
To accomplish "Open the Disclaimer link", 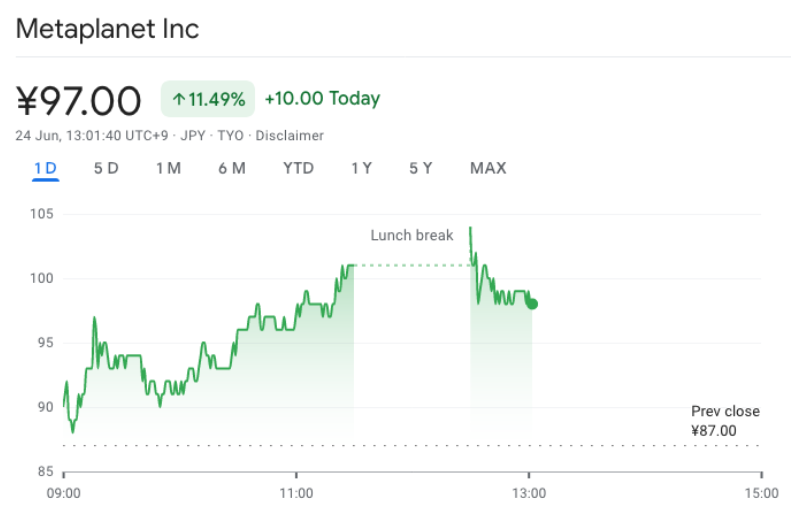I will (289, 136).
